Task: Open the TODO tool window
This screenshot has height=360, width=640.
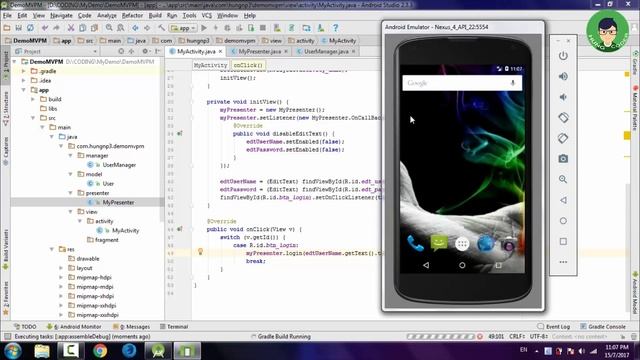Action: (x=25, y=327)
